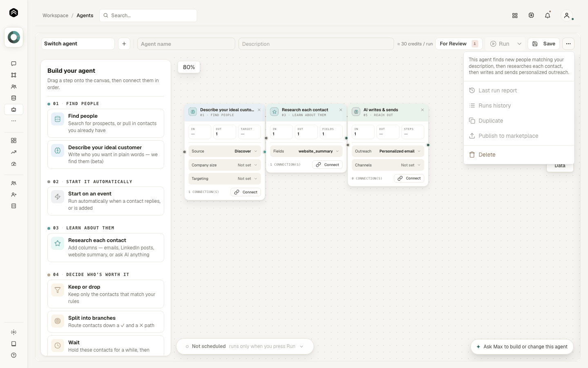Click Connect on AI writes & sends node
Screen dimensions: 588x368
coord(409,178)
